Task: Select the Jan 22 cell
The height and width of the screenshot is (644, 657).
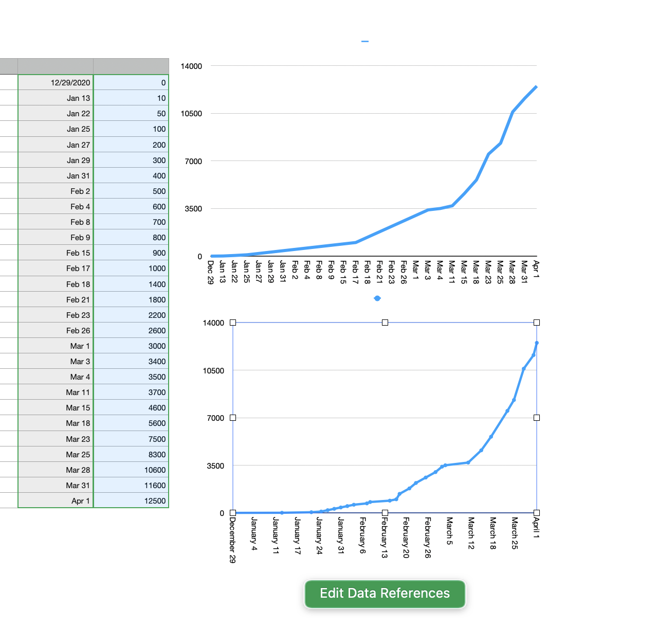Action: coord(56,113)
